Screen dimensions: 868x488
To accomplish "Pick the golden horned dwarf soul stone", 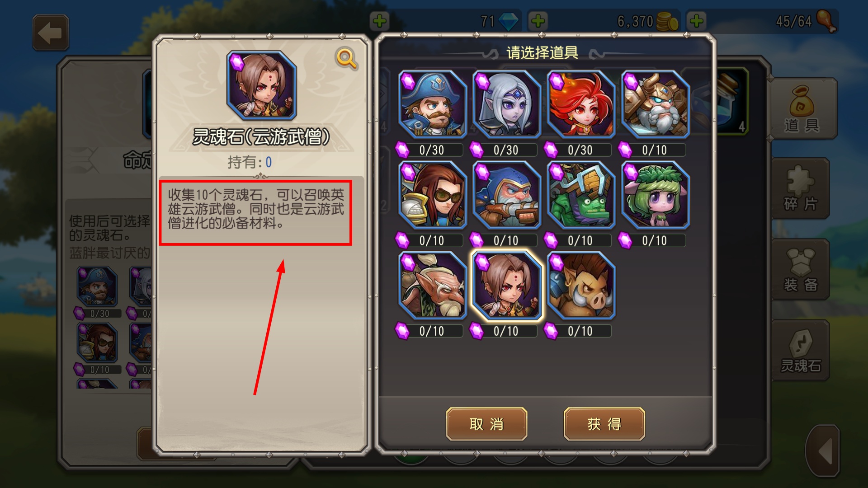I will coord(656,104).
